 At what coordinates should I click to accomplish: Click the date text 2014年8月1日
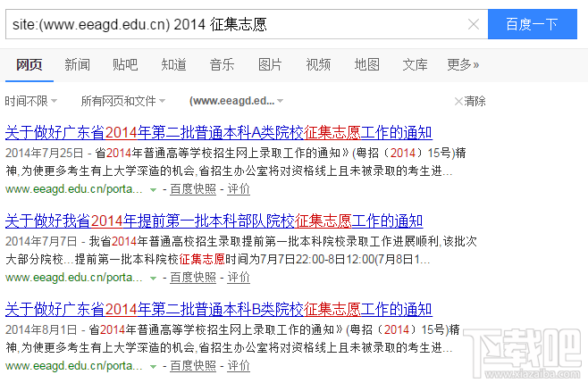click(x=41, y=329)
